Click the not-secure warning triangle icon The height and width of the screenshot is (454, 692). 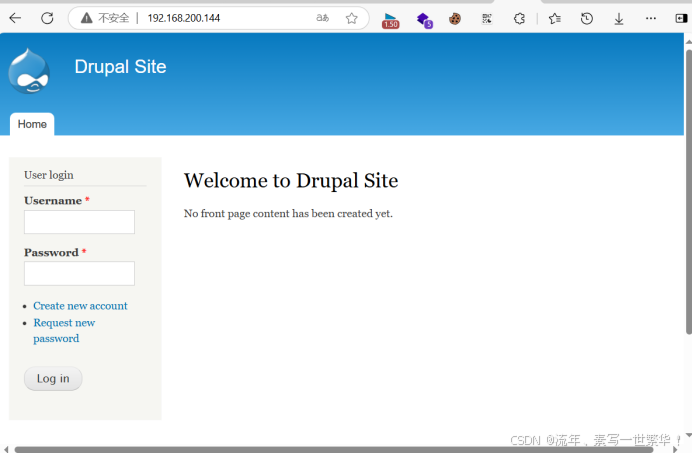[86, 18]
